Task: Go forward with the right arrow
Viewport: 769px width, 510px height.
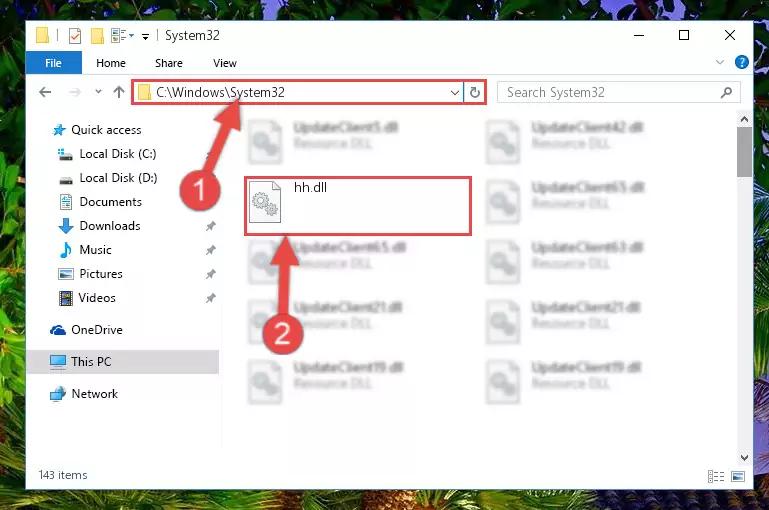Action: [75, 92]
